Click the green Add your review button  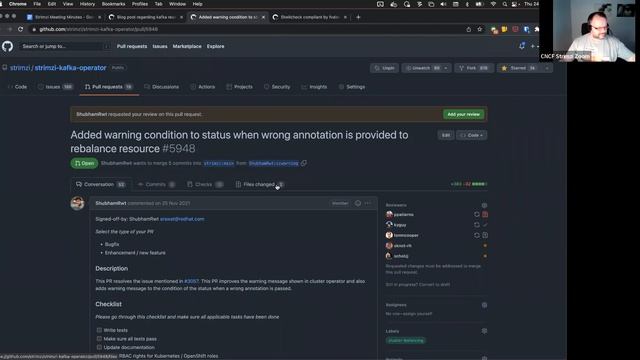(x=463, y=114)
